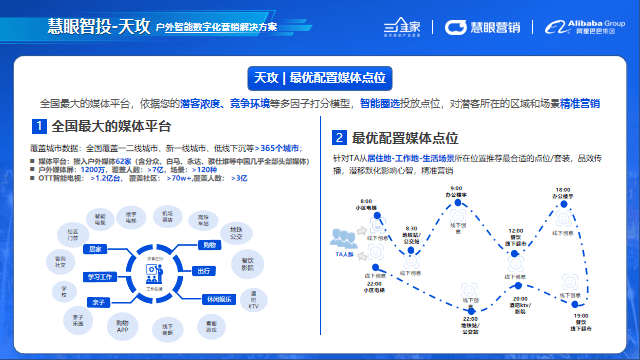Screen dimensions: 640x360
Task: Click the 休闲娱乐 blue label
Action: pyautogui.click(x=219, y=299)
